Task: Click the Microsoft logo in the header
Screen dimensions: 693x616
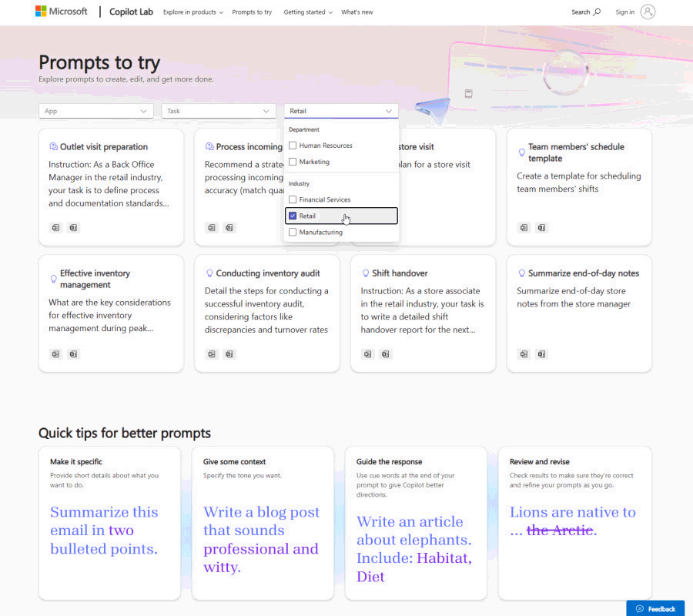Action: (61, 12)
